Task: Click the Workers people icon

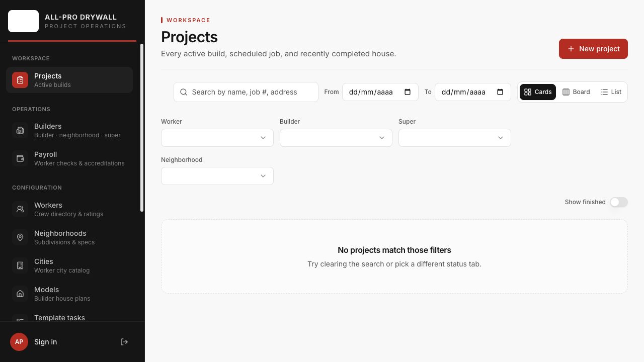Action: 20,209
